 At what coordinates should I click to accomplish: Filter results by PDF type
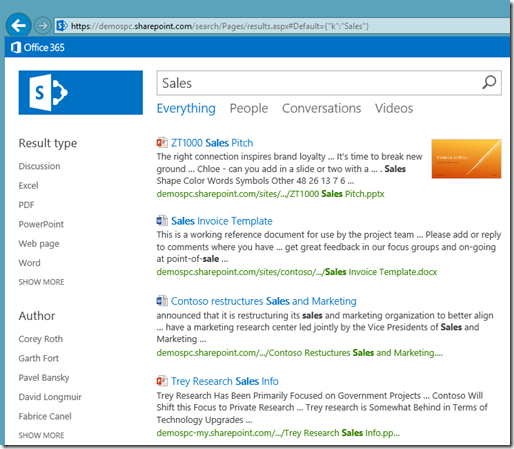(x=26, y=205)
